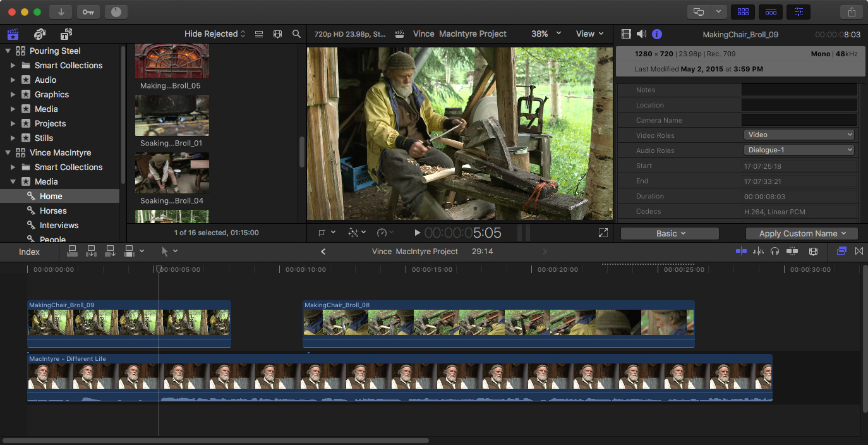Open the photos and audio sidebar
This screenshot has width=868, height=445.
point(40,34)
